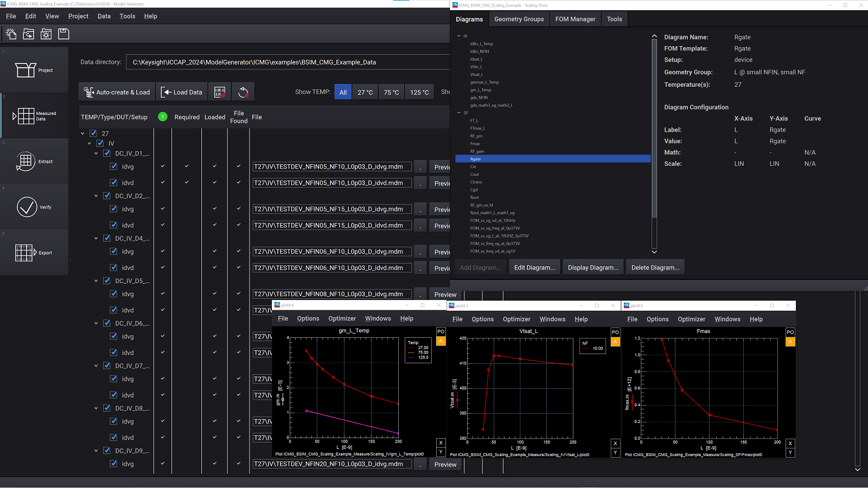Uncheck the idvd dataset under DC_IV_D2
This screenshot has height=488, width=868.
pos(113,224)
